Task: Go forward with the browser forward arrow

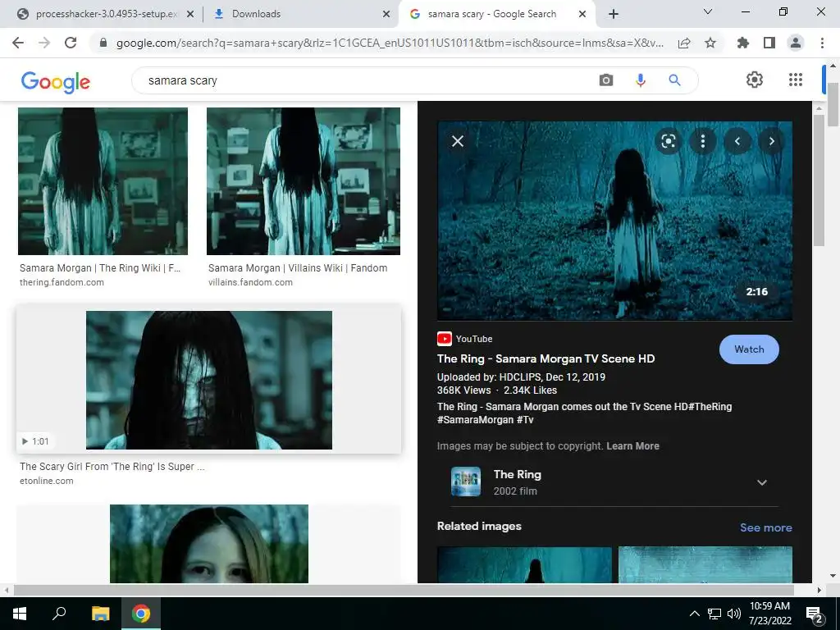Action: [x=44, y=43]
